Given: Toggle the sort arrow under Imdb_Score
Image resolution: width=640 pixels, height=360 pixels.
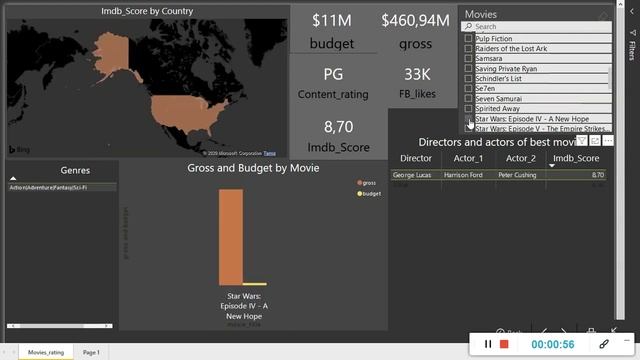Looking at the screenshot, I should [x=552, y=166].
